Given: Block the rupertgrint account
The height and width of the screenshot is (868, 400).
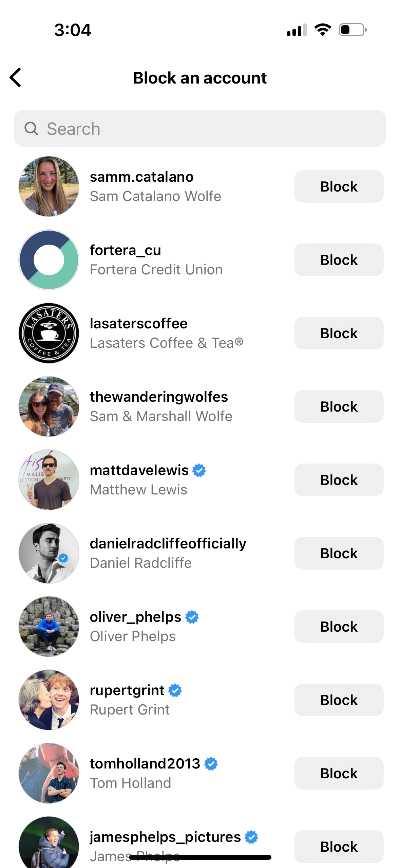Looking at the screenshot, I should (x=339, y=700).
